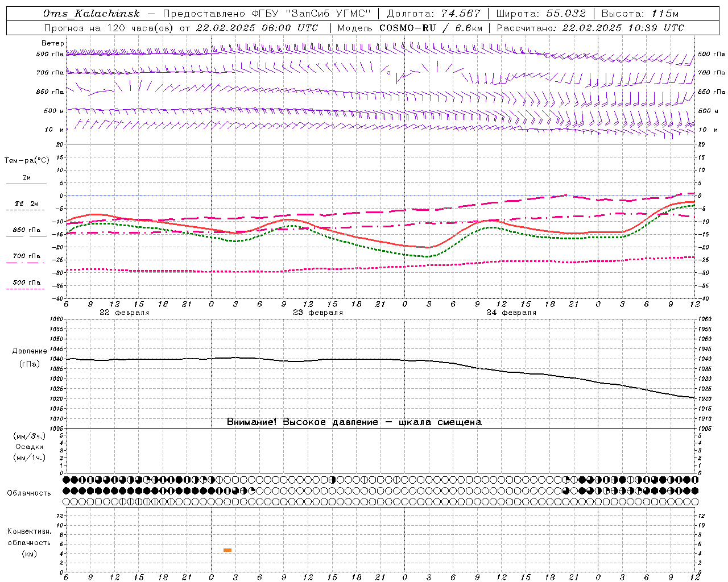
Task: Click the 2м temperature legend label
Action: coord(27,178)
